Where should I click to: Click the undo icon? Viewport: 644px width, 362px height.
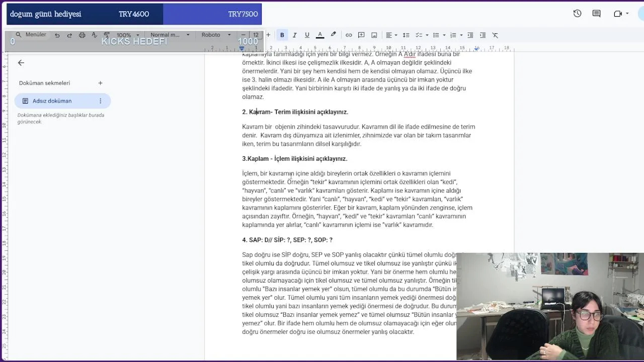point(57,35)
